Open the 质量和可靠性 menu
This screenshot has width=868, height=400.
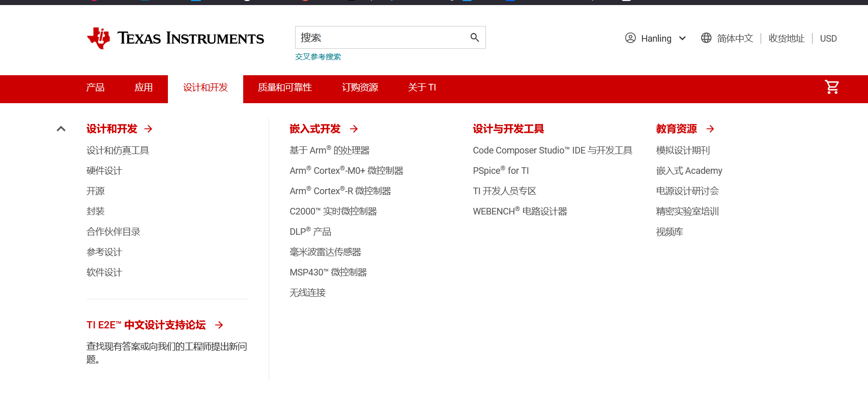coord(285,88)
